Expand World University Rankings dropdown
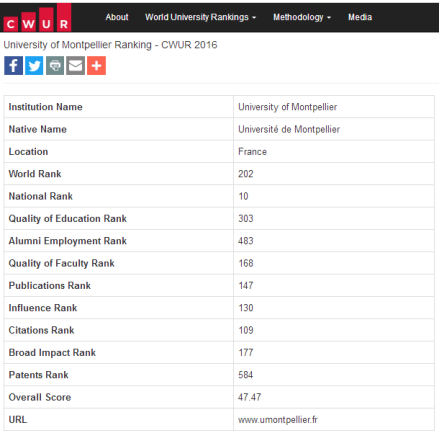Screen dimensions: 439x433 [x=201, y=17]
